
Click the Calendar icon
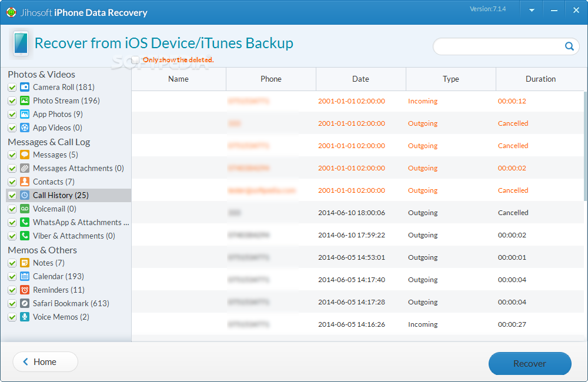[25, 276]
